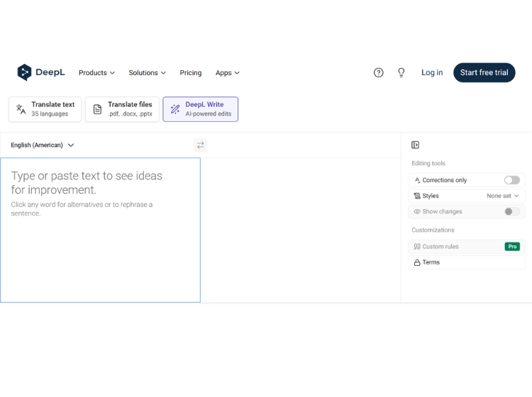Viewport: 532px width, 397px height.
Task: Switch to the Translate text tab
Action: coord(45,109)
